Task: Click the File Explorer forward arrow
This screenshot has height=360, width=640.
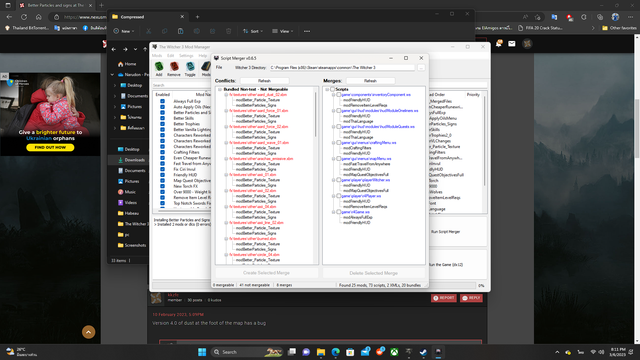Action: (x=125, y=49)
